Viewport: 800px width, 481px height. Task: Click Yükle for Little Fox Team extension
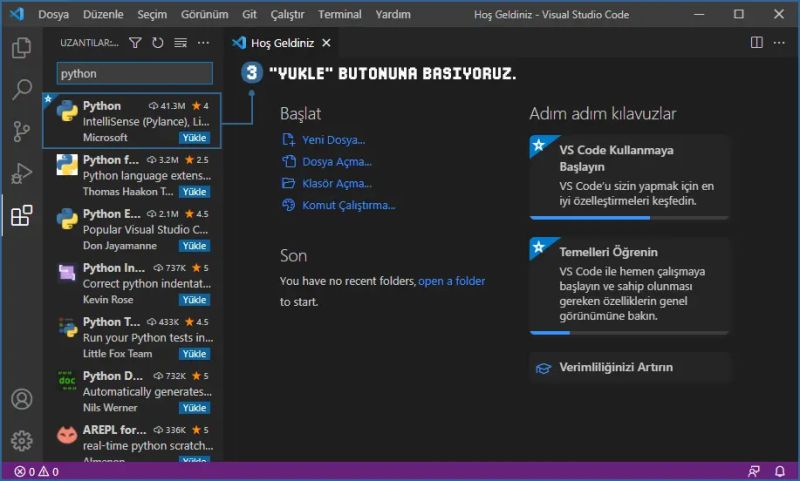pyautogui.click(x=194, y=354)
